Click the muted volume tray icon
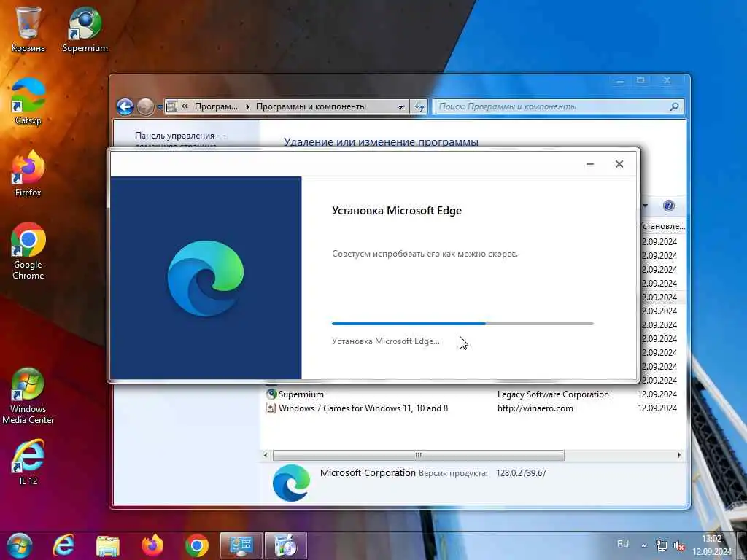The image size is (747, 560). (680, 546)
